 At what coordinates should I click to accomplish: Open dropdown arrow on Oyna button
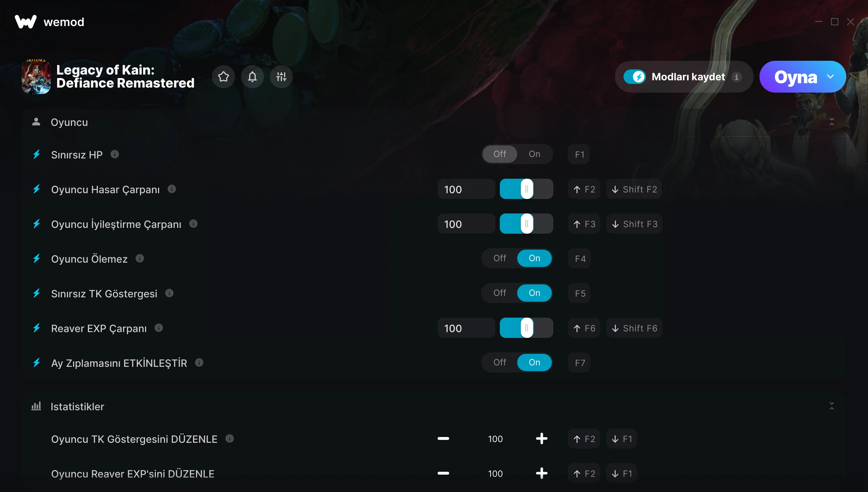click(830, 77)
